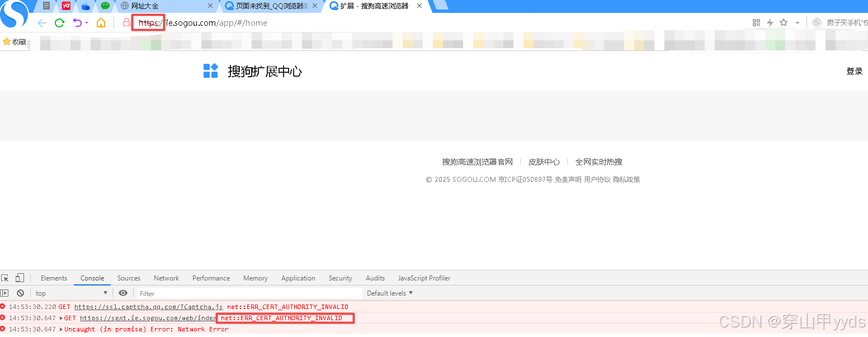Go to the home page icon
This screenshot has width=868, height=337.
101,23
